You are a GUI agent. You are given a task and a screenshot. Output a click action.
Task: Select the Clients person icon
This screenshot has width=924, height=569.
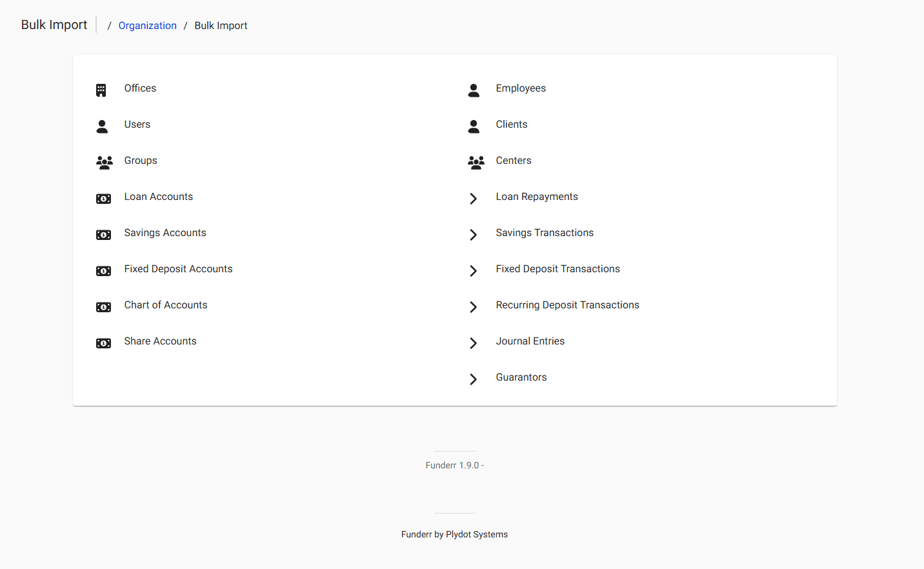pyautogui.click(x=474, y=126)
